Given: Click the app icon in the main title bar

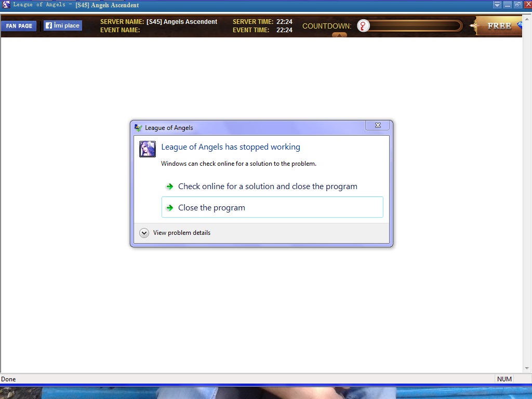Looking at the screenshot, I should coord(6,5).
